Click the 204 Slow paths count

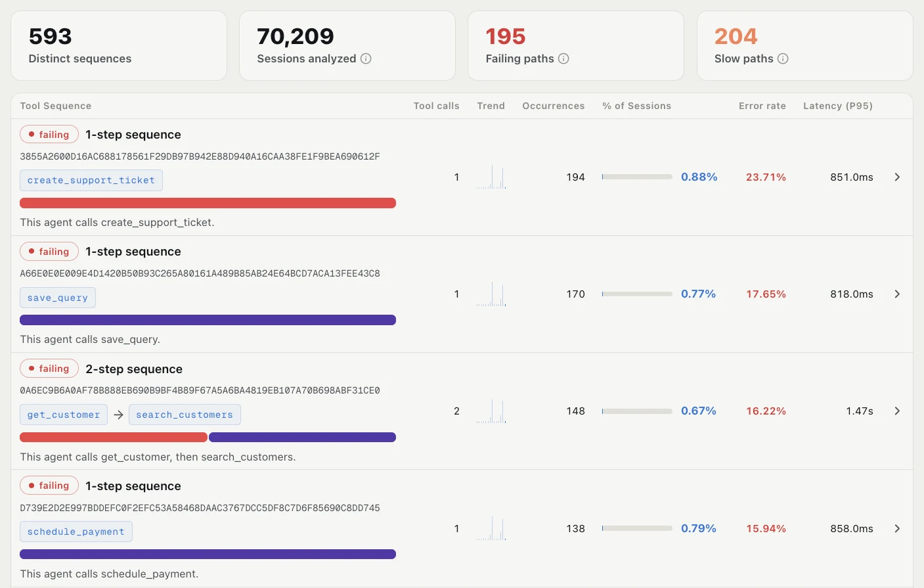click(x=736, y=36)
